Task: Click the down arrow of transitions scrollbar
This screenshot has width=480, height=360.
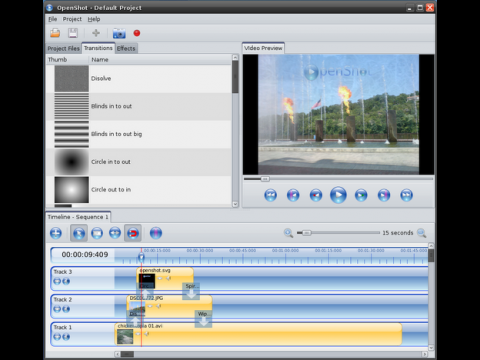Action: [x=235, y=204]
